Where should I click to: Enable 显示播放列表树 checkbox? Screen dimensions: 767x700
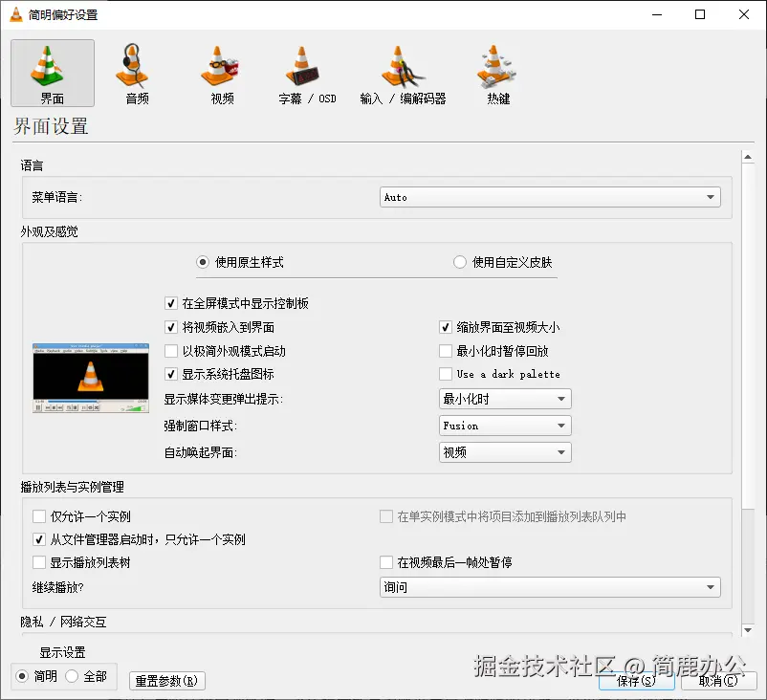coord(39,562)
